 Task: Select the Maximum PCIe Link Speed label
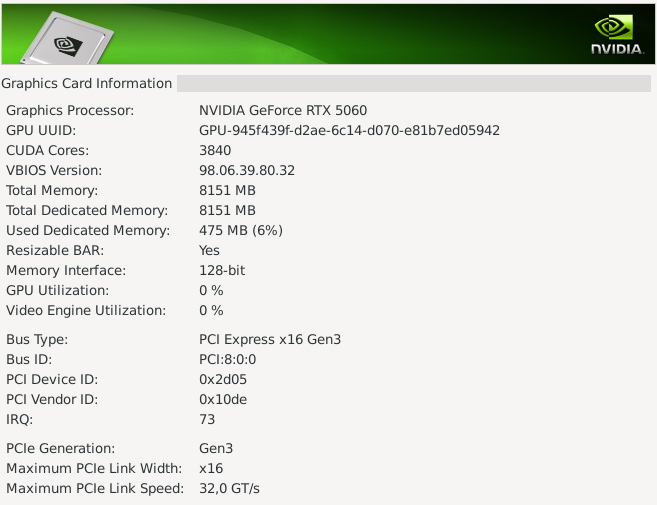pos(95,488)
